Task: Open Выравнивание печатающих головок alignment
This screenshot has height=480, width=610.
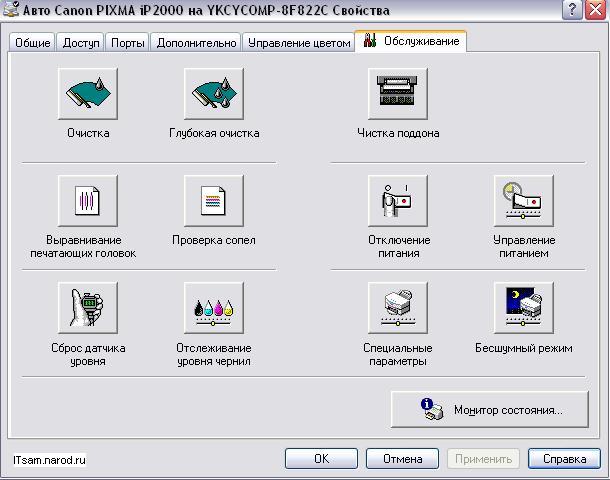Action: tap(88, 201)
